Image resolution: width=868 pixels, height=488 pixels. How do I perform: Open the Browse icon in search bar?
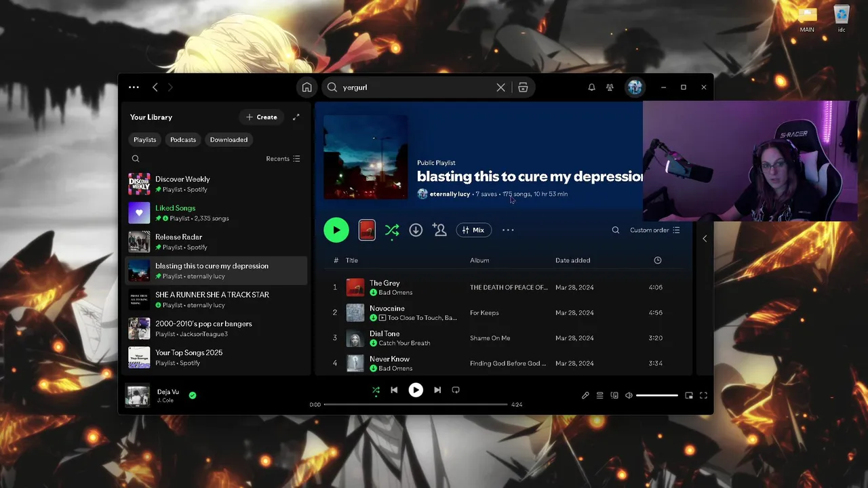(523, 87)
